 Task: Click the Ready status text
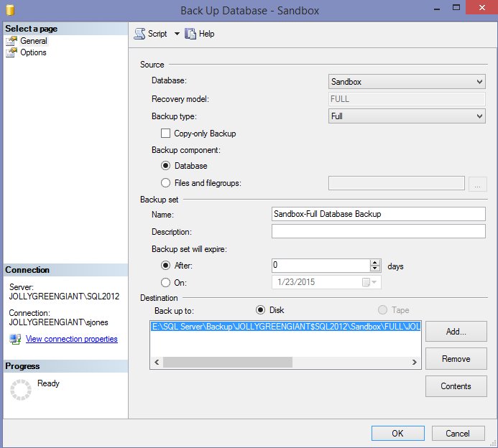(48, 383)
